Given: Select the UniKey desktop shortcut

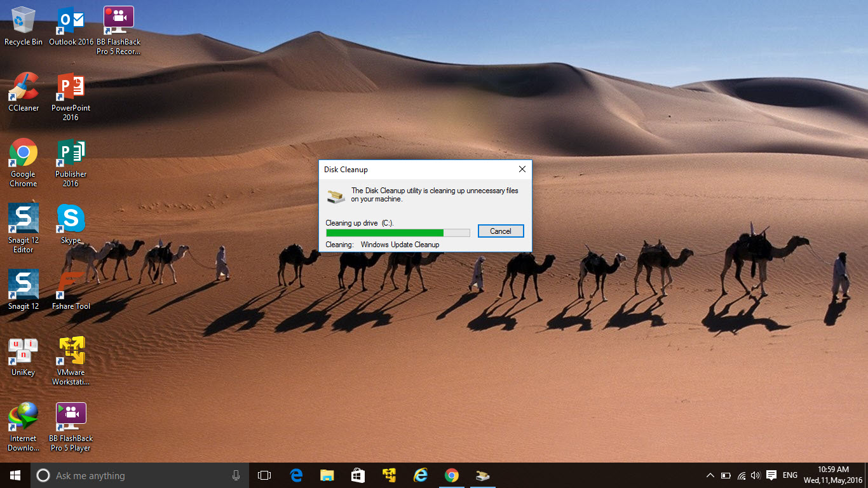Looking at the screenshot, I should point(24,356).
